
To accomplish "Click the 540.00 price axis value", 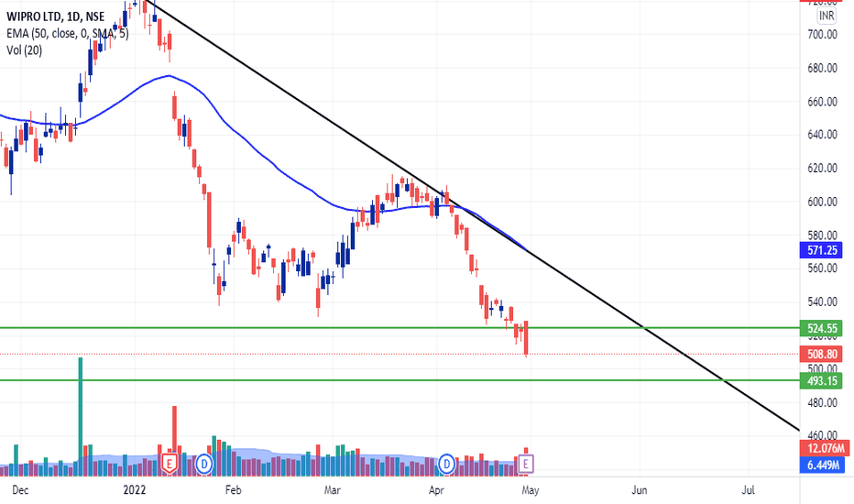I will tap(822, 301).
